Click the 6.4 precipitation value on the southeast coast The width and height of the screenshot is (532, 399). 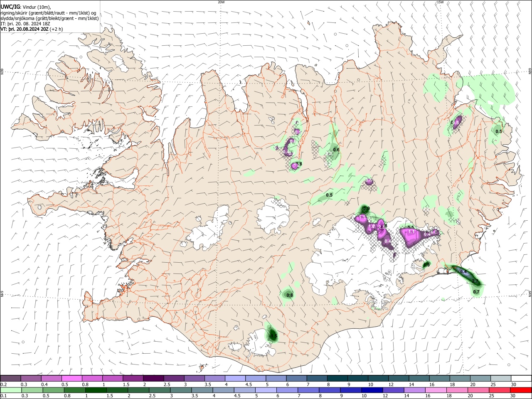tap(464, 272)
